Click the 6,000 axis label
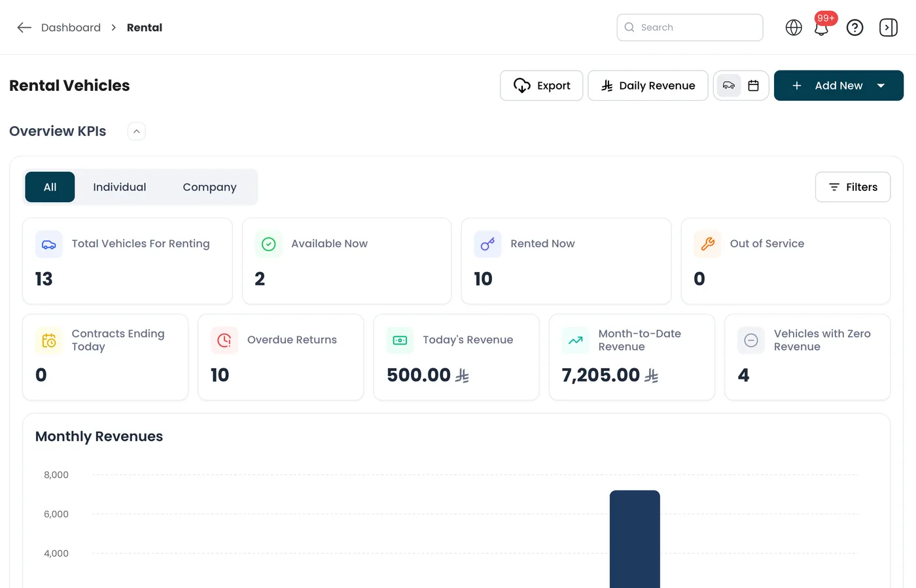 pyautogui.click(x=56, y=514)
